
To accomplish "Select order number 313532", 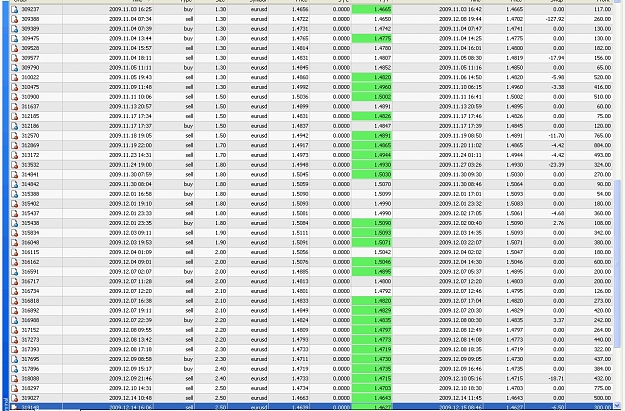I will pos(30,165).
